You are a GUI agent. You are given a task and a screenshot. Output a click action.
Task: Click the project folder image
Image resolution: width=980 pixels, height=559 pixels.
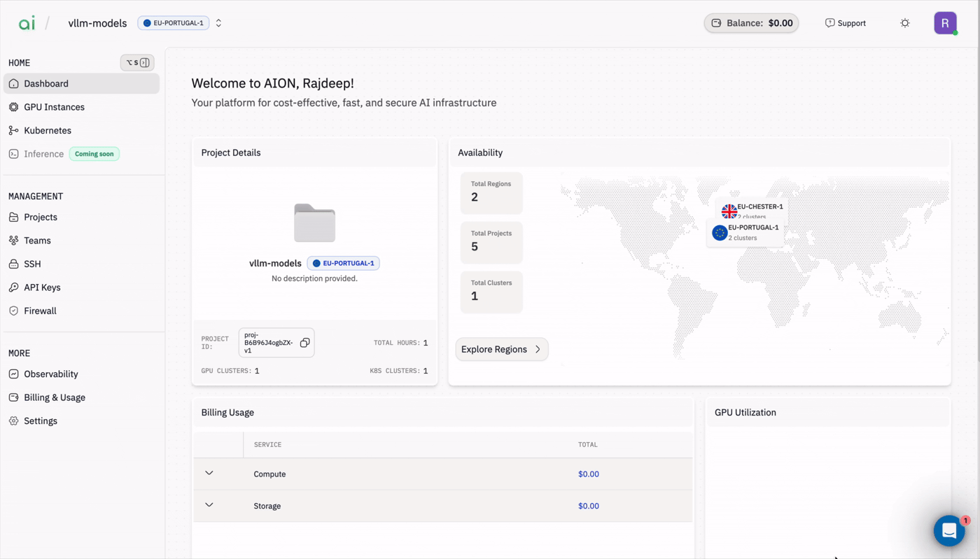314,223
